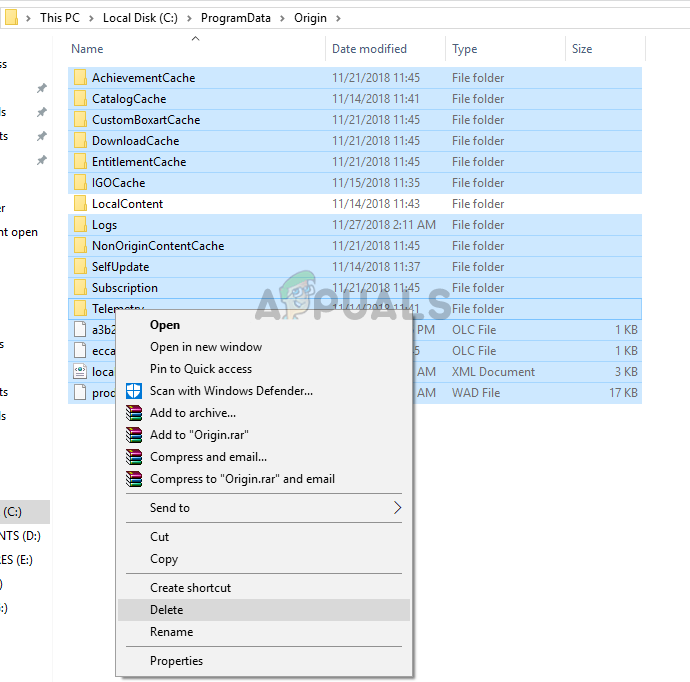Choose Add to archive option

coord(264,413)
